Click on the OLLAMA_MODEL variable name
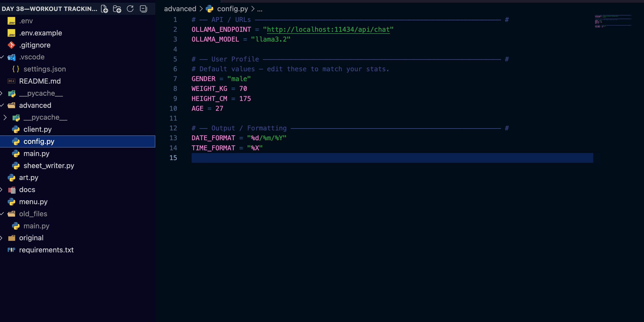The image size is (644, 322). point(215,40)
